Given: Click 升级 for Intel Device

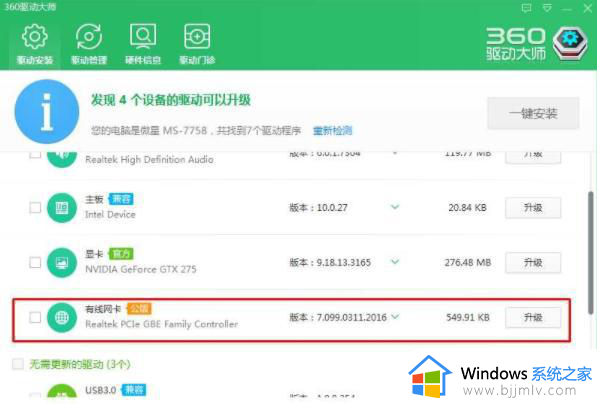Looking at the screenshot, I should pyautogui.click(x=533, y=208).
